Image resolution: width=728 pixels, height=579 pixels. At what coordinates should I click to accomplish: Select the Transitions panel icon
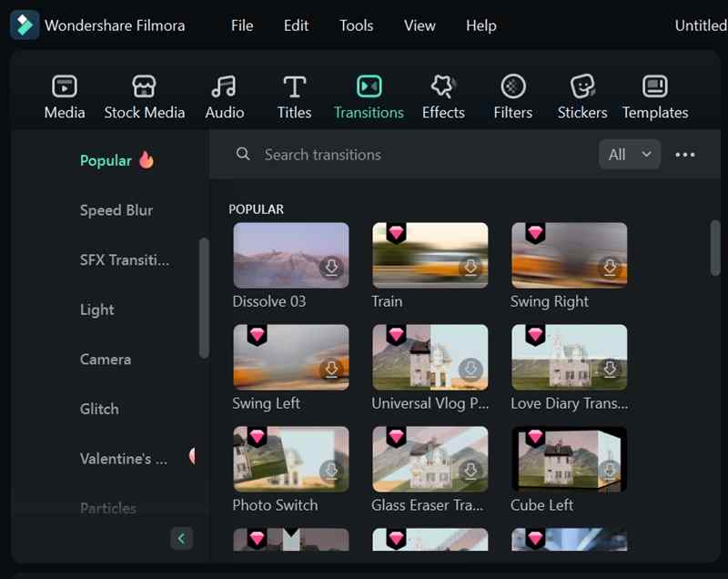(369, 86)
